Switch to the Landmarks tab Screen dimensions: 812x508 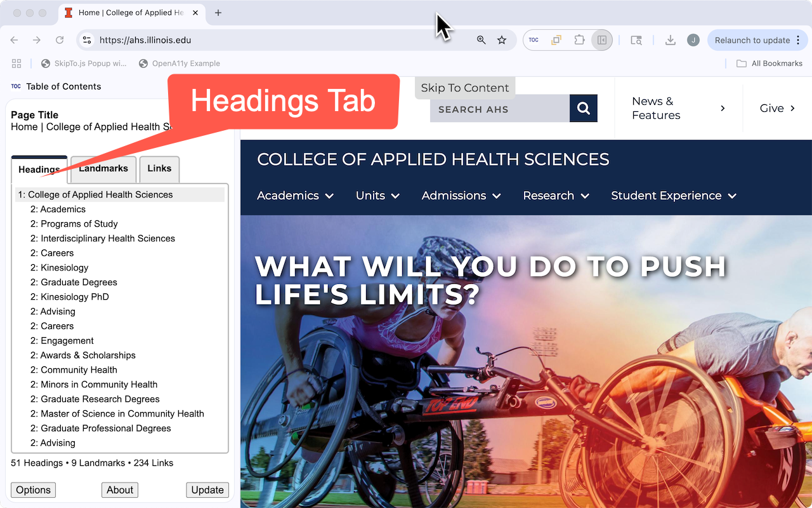point(103,169)
